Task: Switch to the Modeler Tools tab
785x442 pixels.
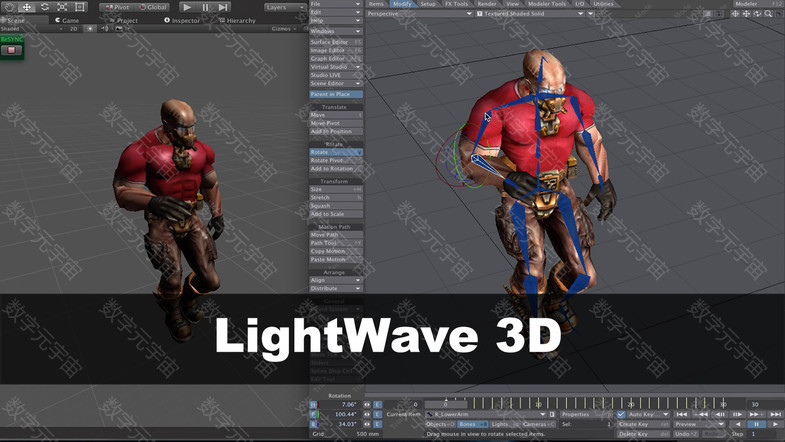Action: coord(547,4)
